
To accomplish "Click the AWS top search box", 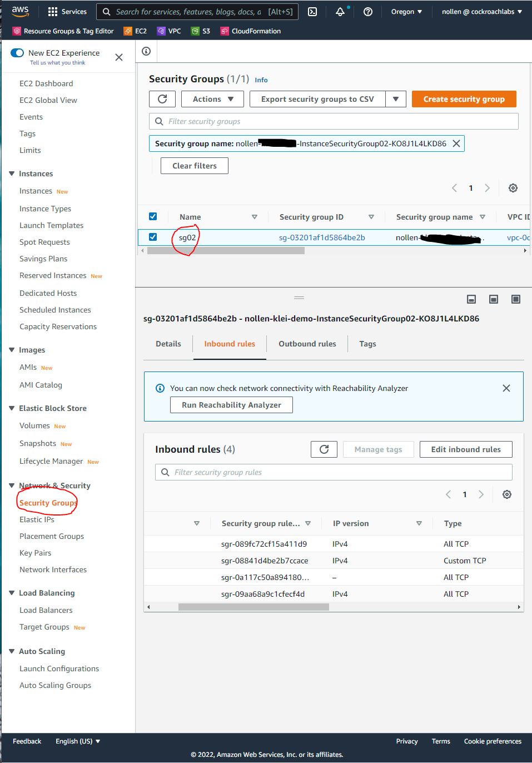I will pyautogui.click(x=197, y=12).
